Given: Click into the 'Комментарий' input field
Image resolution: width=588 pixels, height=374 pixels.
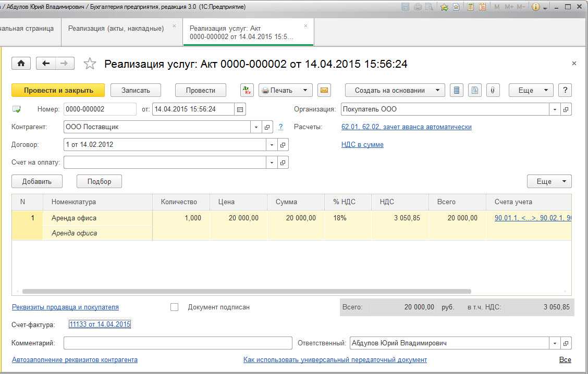Looking at the screenshot, I should click(x=178, y=343).
